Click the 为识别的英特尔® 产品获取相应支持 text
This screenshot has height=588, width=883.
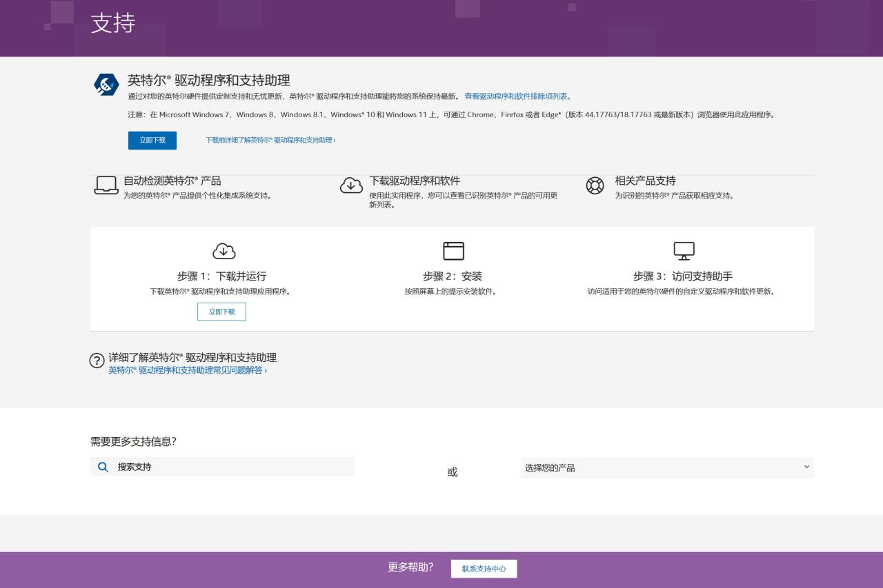675,195
